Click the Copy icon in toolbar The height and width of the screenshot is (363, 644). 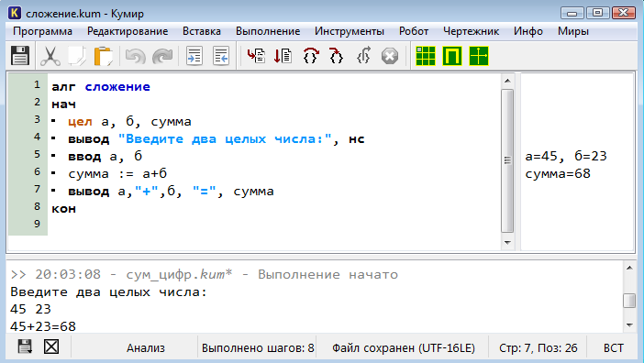coord(77,56)
